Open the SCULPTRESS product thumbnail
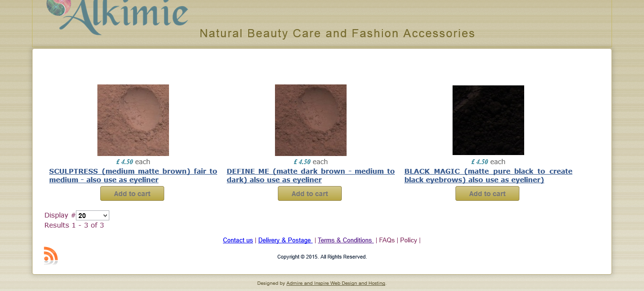The height and width of the screenshot is (291, 644). click(x=133, y=120)
